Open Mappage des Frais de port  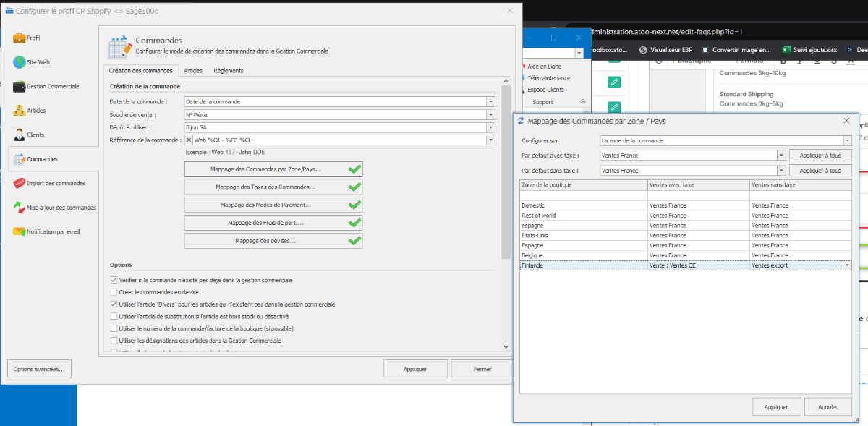(x=273, y=223)
